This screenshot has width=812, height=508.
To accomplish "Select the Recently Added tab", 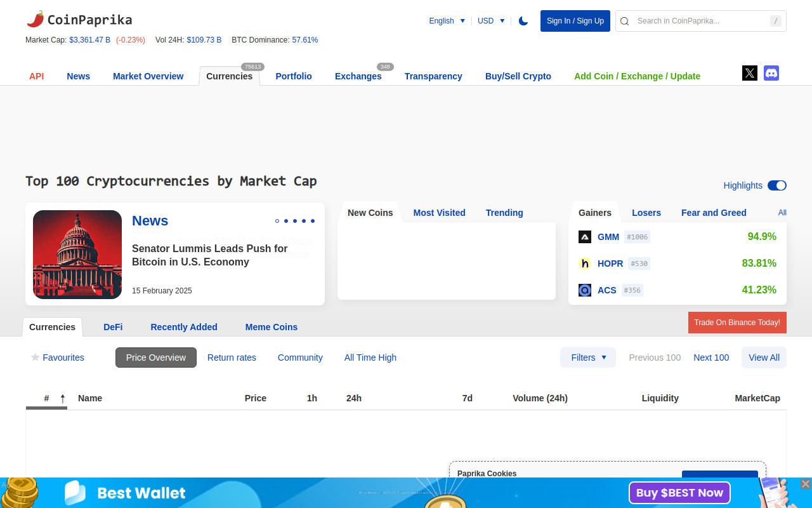I will click(184, 327).
